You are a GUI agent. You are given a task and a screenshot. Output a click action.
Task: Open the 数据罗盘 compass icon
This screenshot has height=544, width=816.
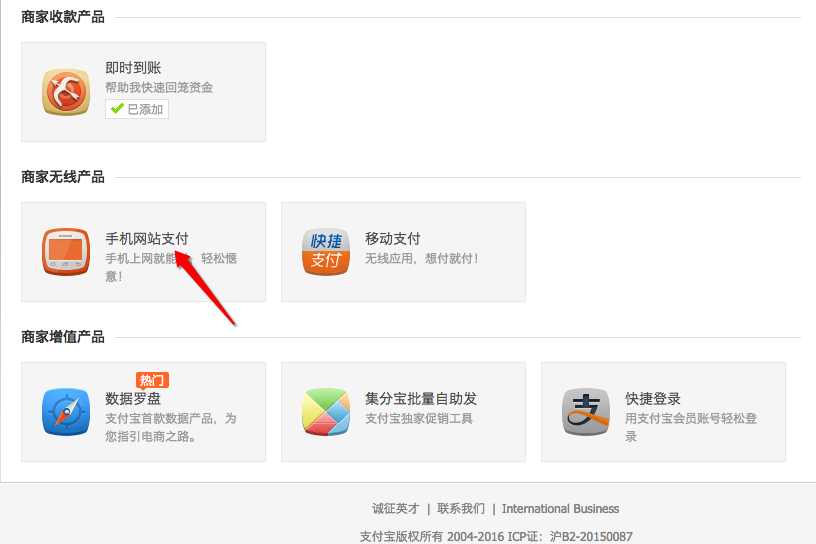point(66,412)
